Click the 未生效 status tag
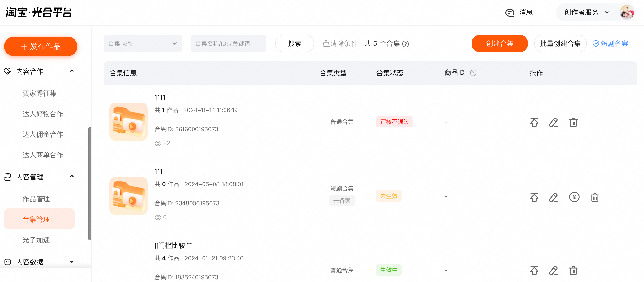The width and height of the screenshot is (644, 282). 389,196
